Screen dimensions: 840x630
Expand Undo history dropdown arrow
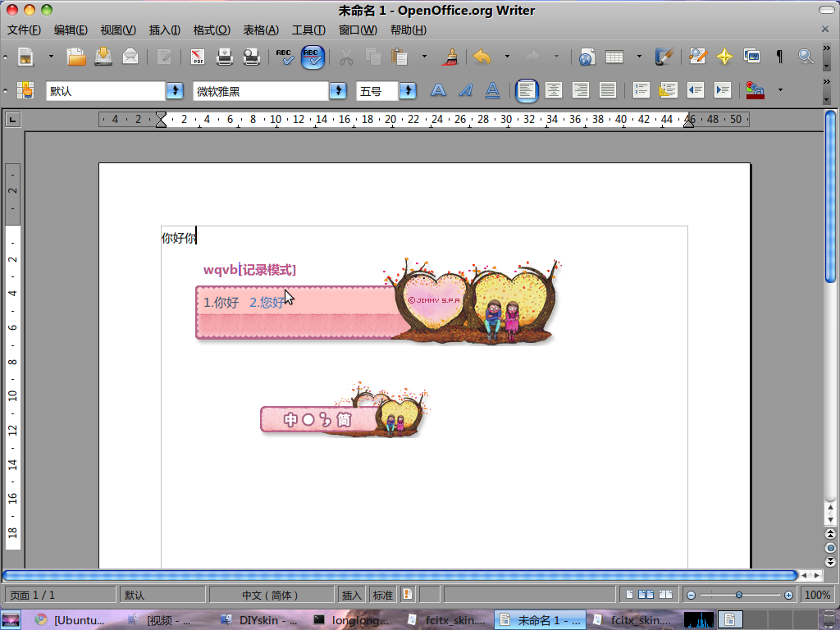click(507, 57)
